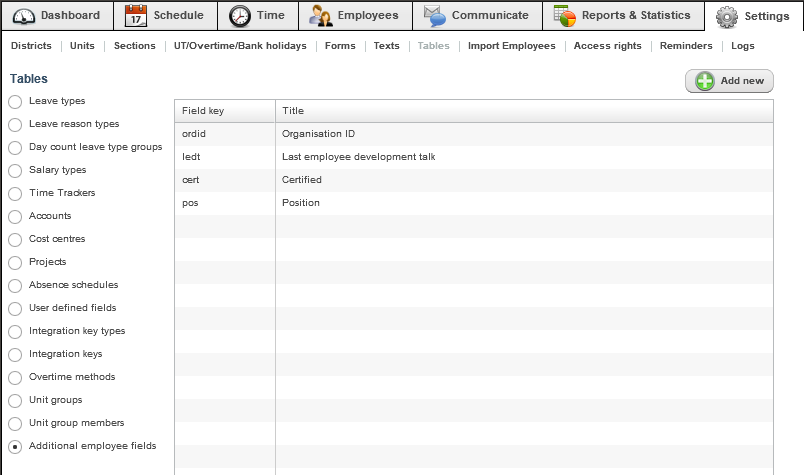Select the Integration key types radio button
804x475 pixels.
click(15, 331)
